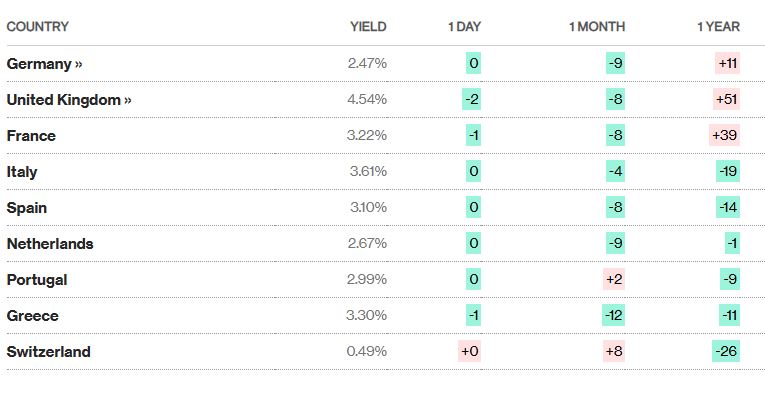
Task: Click the Switzerland 0.49% yield value
Action: pos(367,351)
